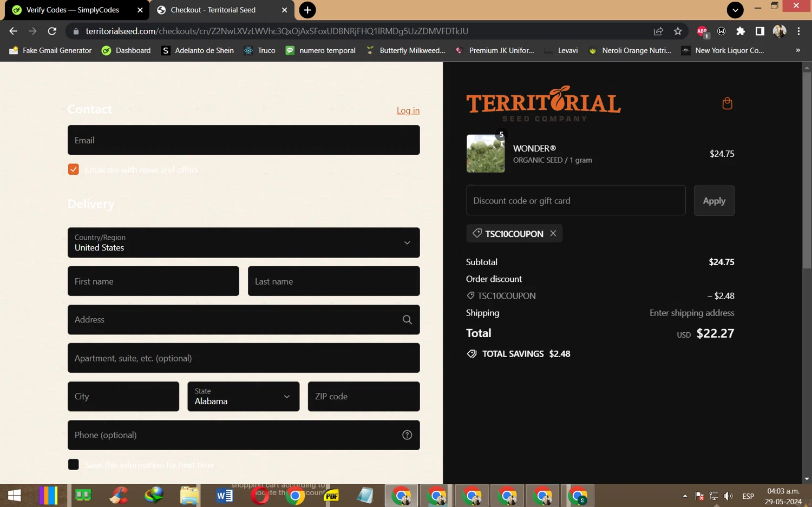Open the shopping bag cart icon
This screenshot has width=812, height=507.
(x=727, y=103)
